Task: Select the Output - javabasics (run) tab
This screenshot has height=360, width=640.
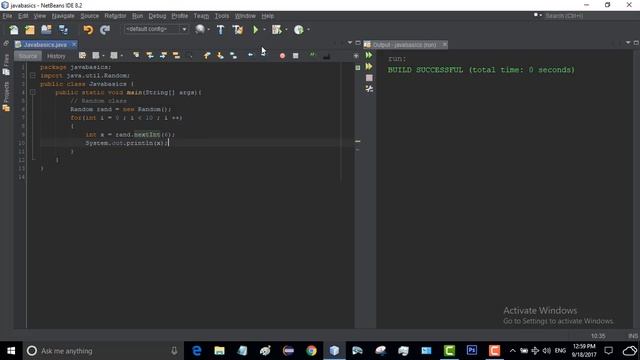Action: [404, 44]
